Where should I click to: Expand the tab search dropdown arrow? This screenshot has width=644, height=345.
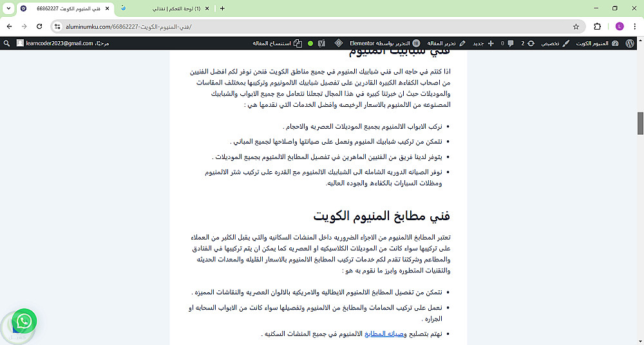point(8,8)
